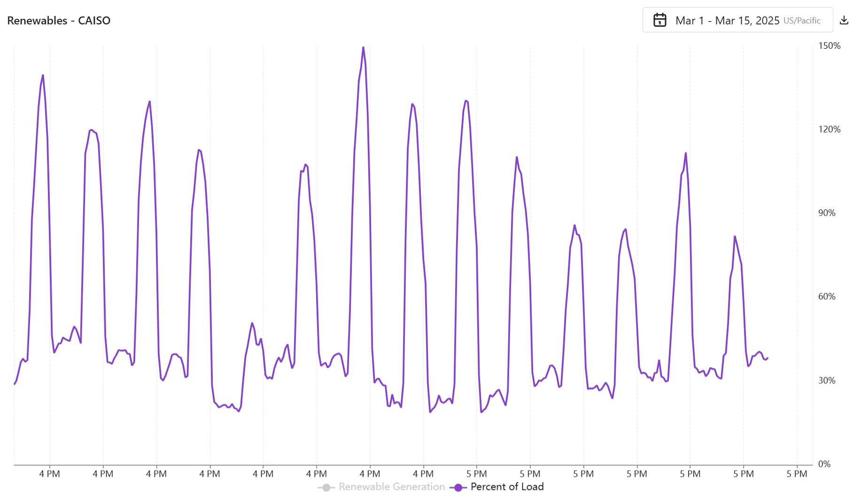Click the calendar icon in date selector
The width and height of the screenshot is (861, 504).
point(660,20)
